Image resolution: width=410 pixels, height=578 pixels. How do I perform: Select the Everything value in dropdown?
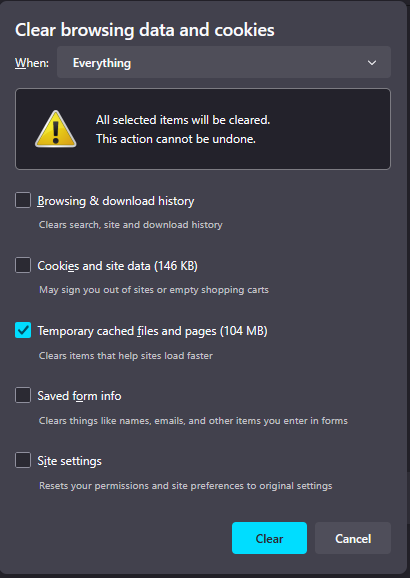pyautogui.click(x=102, y=63)
